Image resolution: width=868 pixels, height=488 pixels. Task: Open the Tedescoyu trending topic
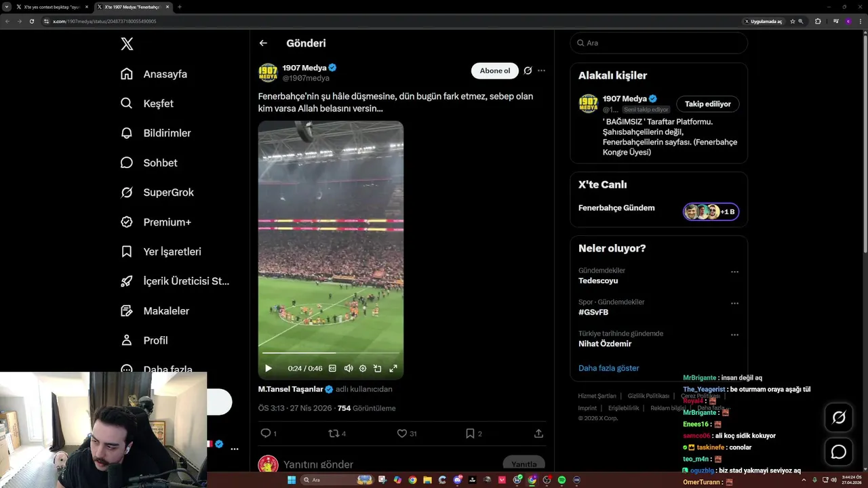coord(598,281)
